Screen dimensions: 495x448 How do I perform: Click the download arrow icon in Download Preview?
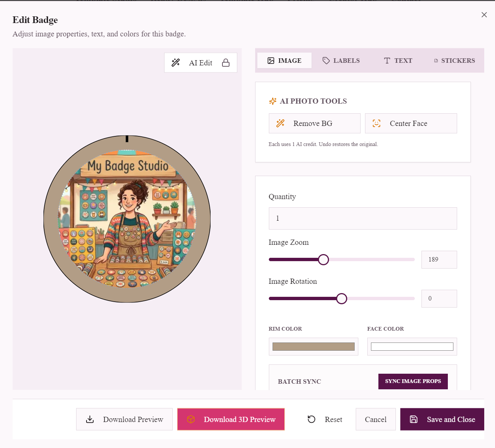point(90,419)
